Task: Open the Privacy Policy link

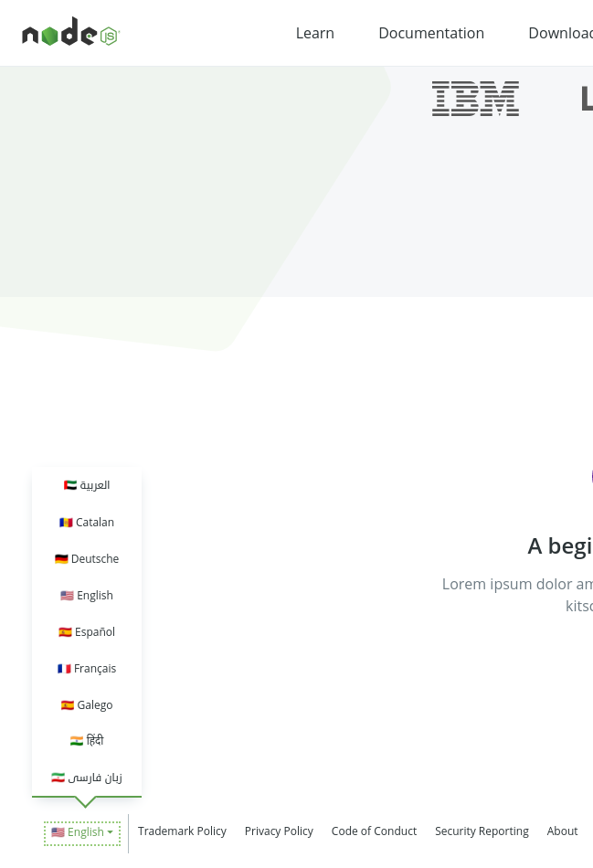Action: click(279, 831)
